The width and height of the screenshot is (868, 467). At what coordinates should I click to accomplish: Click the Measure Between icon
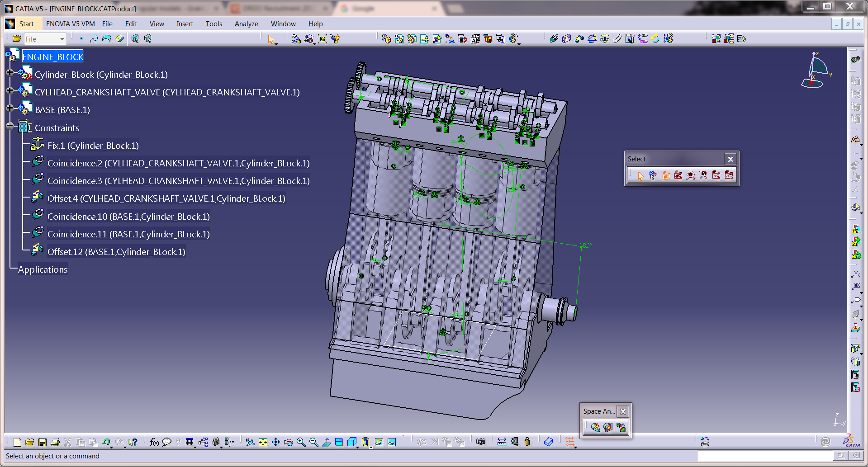pos(502,442)
